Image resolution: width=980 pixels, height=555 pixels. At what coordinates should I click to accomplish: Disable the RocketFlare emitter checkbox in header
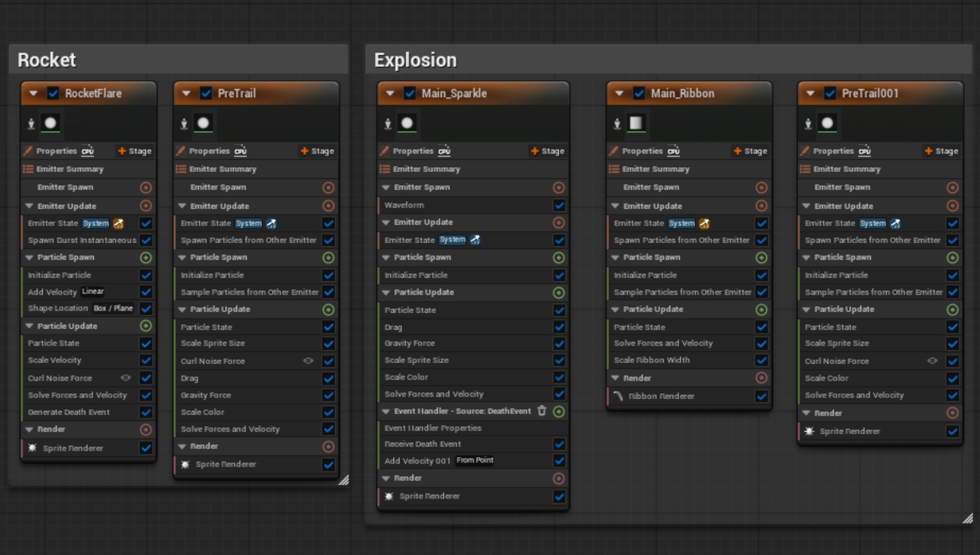53,93
